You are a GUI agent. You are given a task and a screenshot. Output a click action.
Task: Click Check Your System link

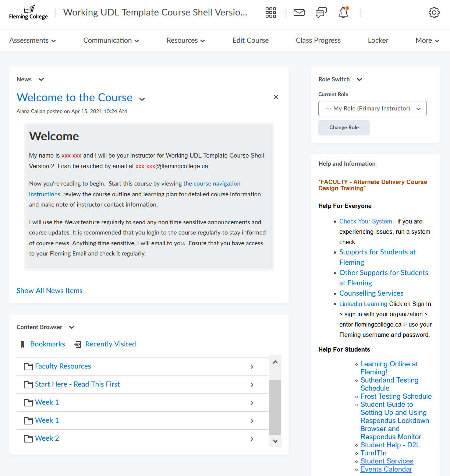(366, 222)
